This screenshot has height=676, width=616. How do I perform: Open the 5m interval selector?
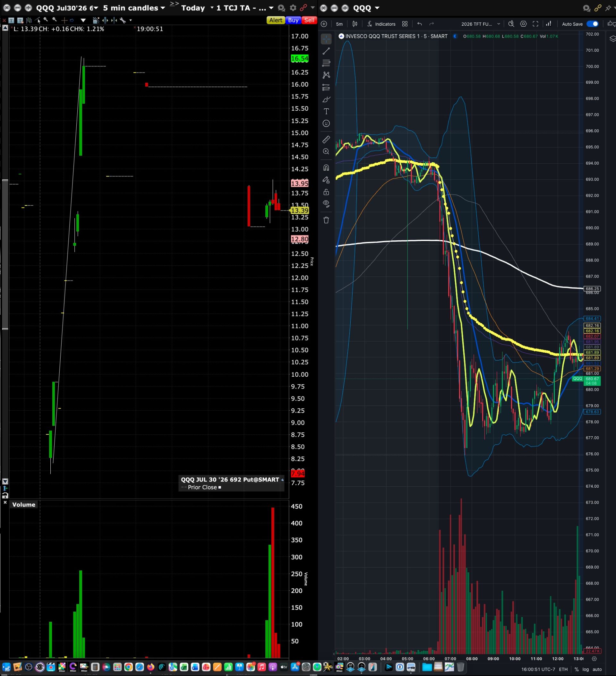click(339, 24)
